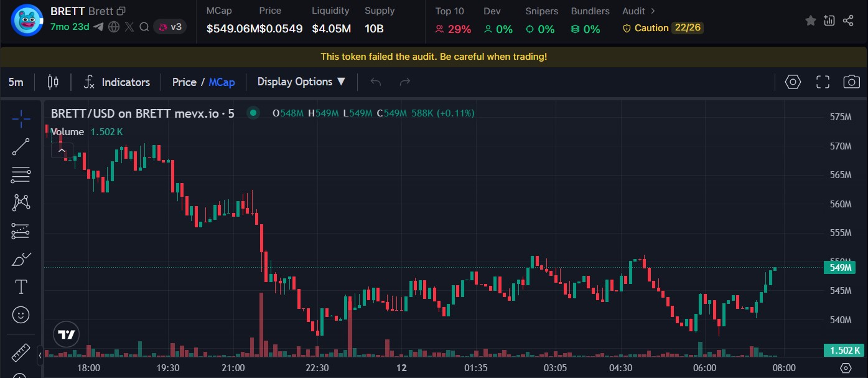Open the emoji icons tool
Viewport: 868px width, 378px height.
click(x=21, y=315)
